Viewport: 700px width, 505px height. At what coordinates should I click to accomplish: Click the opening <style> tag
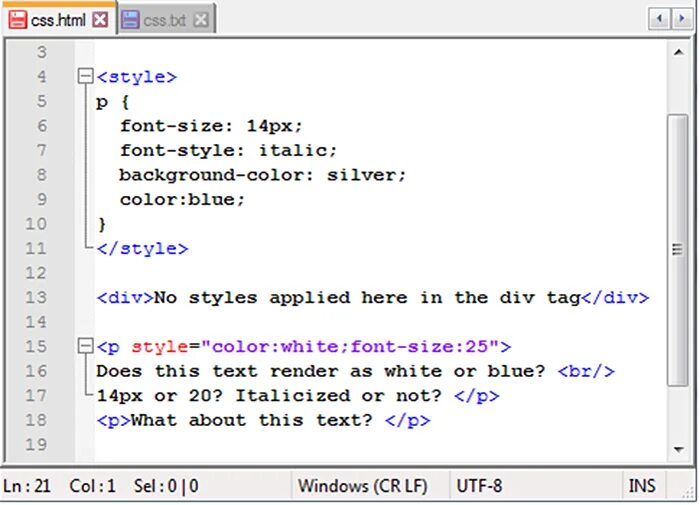[137, 77]
